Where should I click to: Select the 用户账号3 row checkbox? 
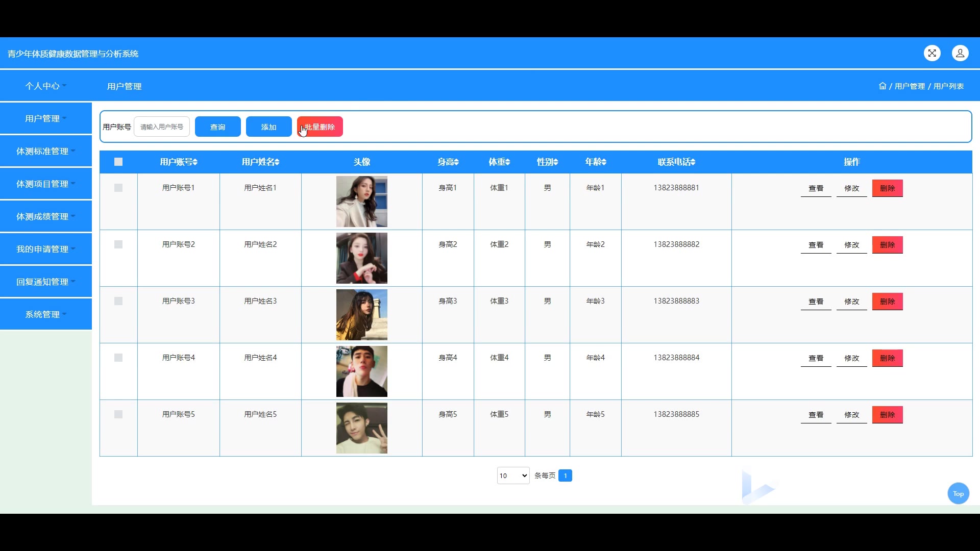(118, 301)
